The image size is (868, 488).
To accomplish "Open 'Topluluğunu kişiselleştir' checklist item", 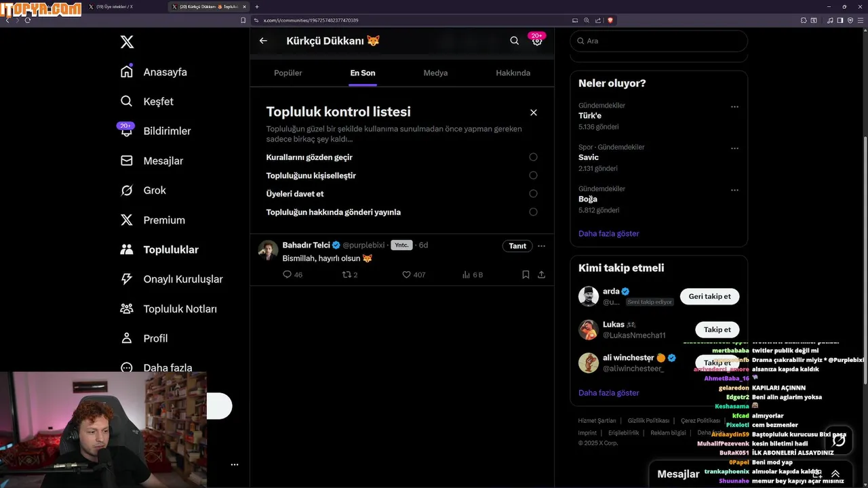I will [x=311, y=176].
